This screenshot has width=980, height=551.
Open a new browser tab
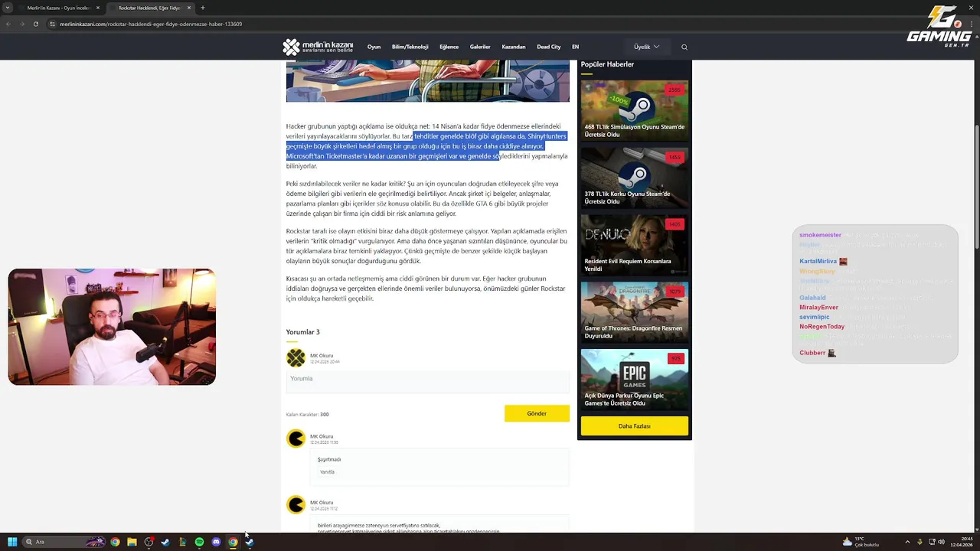coord(202,8)
